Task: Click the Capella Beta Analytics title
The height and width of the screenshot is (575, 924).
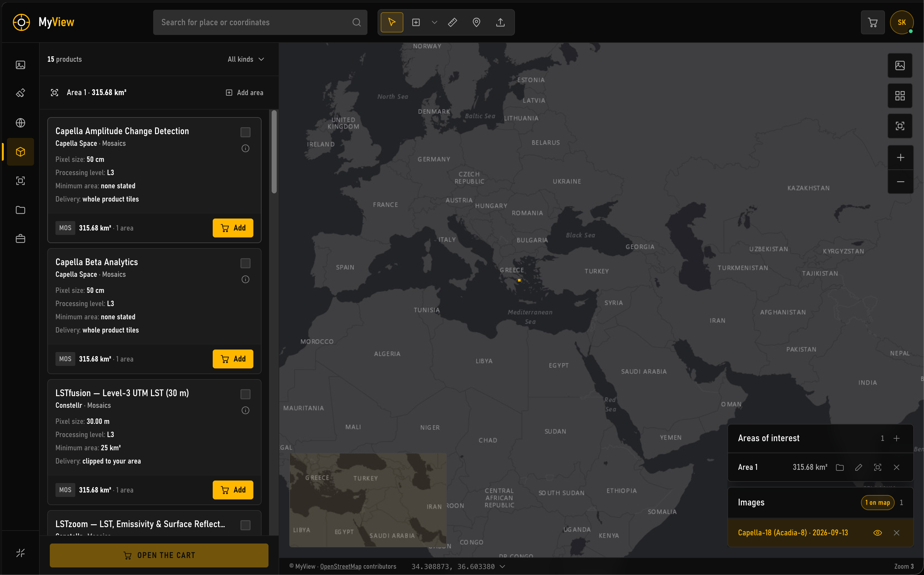Action: [x=97, y=262]
